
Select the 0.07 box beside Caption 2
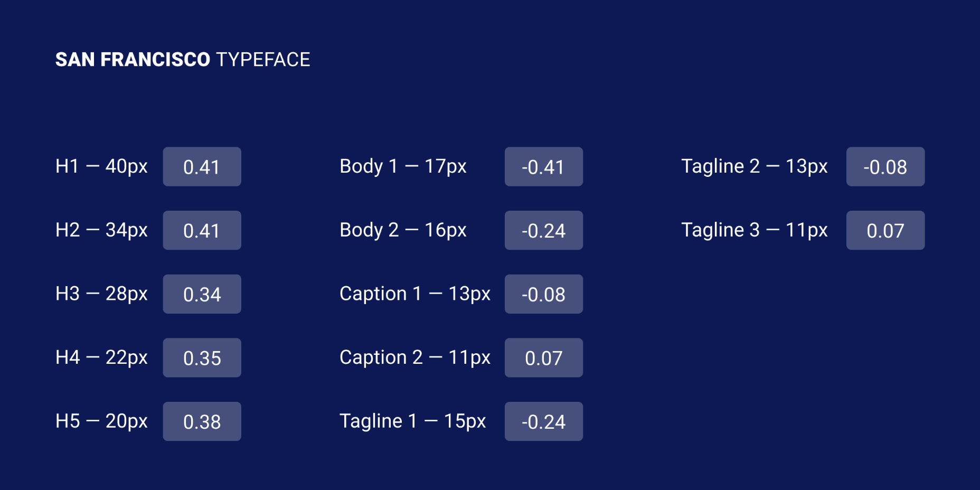(543, 358)
